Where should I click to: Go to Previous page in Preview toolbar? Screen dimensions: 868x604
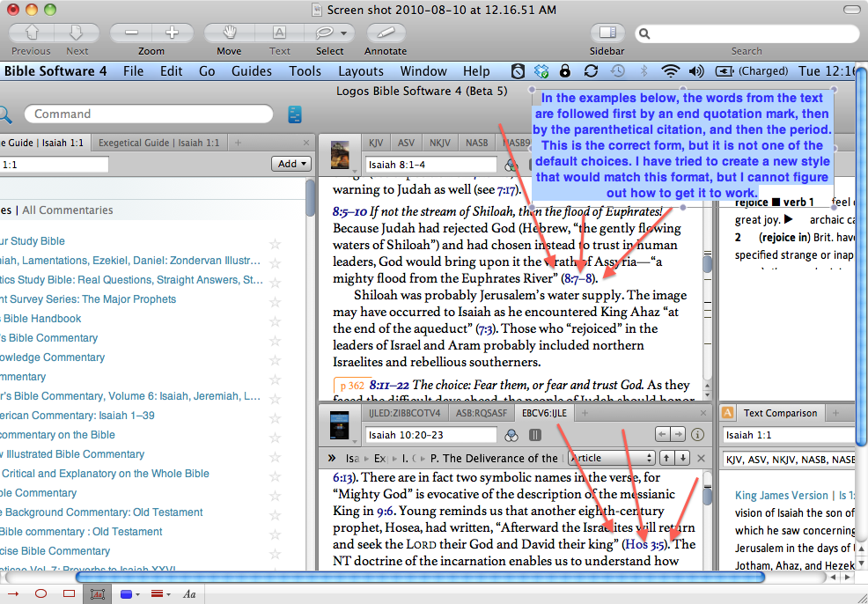(32, 33)
